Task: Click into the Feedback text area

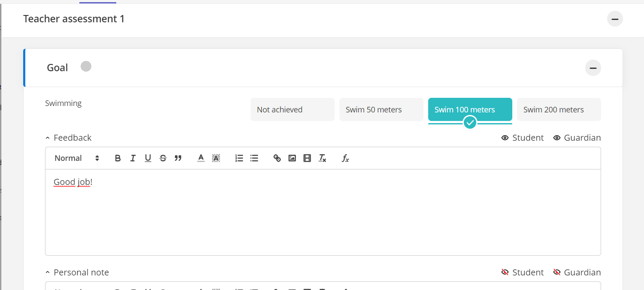Action: (323, 212)
